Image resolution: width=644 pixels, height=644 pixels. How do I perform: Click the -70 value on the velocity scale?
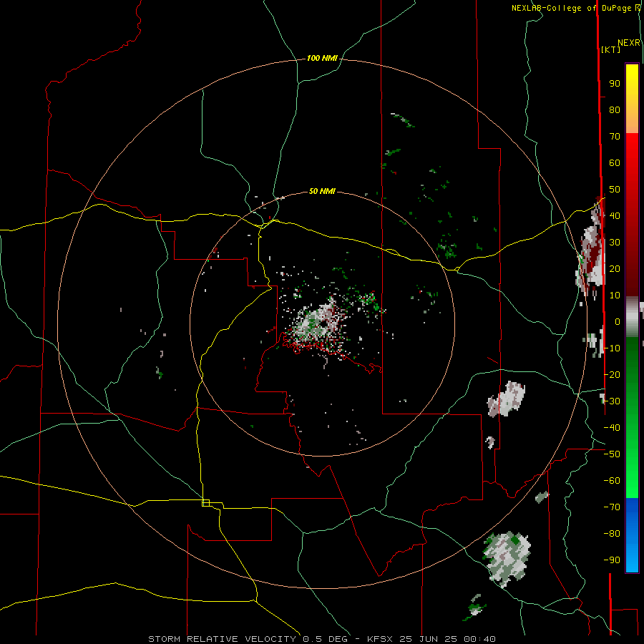coord(612,507)
